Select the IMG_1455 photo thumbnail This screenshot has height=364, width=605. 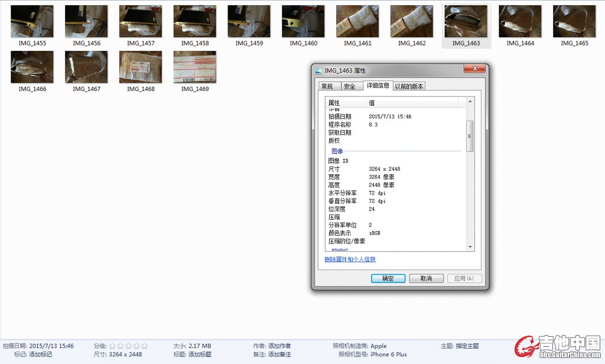coord(32,22)
